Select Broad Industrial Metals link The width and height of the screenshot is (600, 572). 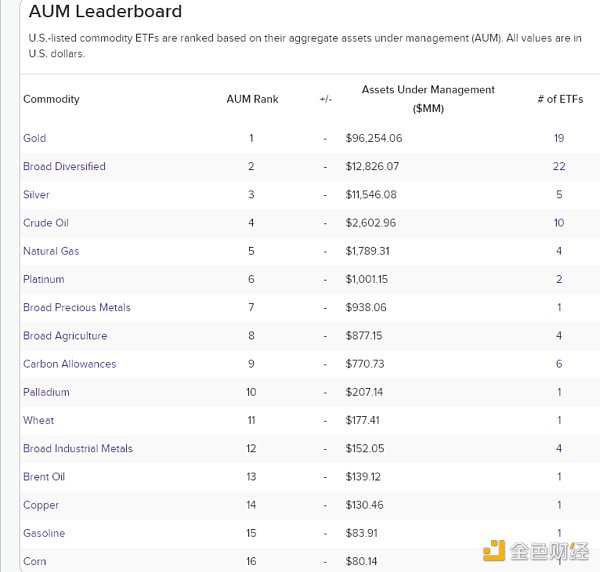tap(78, 449)
